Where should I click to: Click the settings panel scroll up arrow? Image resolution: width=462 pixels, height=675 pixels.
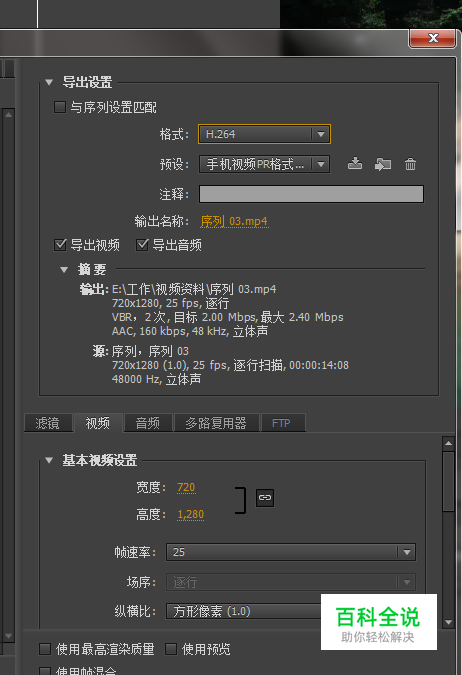click(x=448, y=443)
